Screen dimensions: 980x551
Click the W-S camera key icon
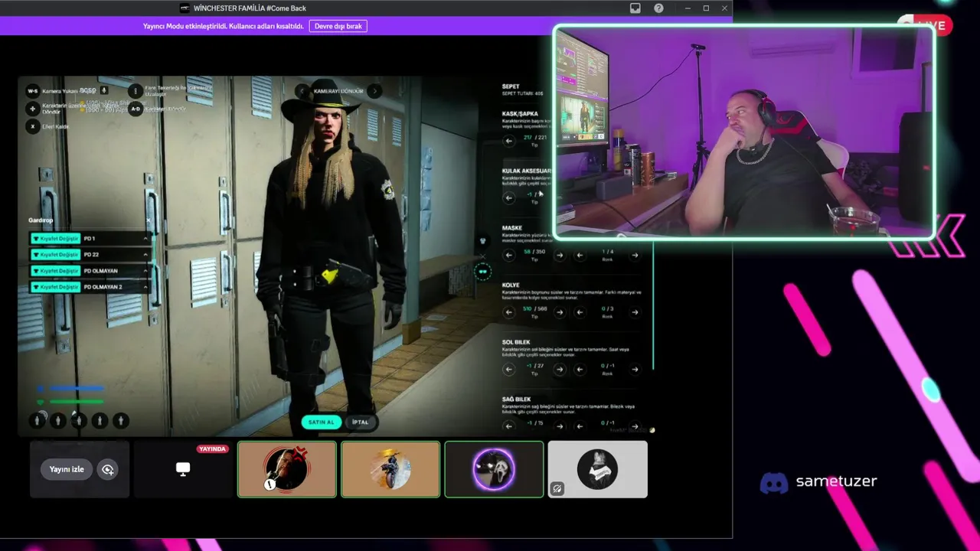click(x=33, y=91)
